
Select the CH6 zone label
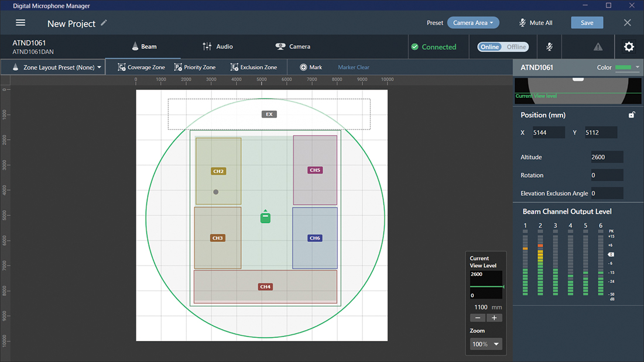click(x=314, y=238)
